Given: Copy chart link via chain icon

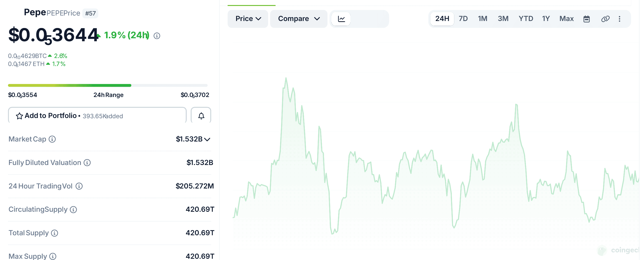Looking at the screenshot, I should coord(605,19).
